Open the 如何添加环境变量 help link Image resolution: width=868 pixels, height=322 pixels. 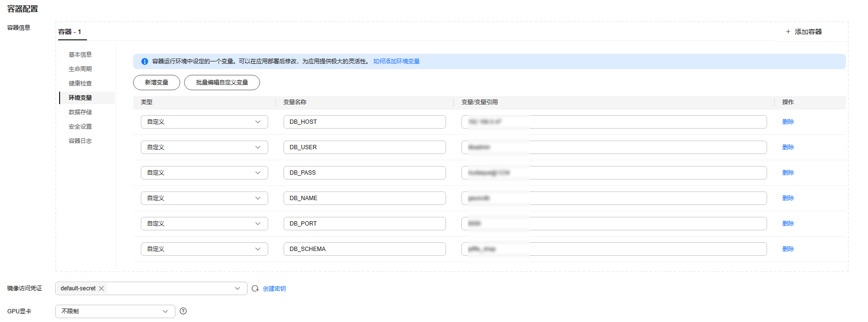[397, 61]
